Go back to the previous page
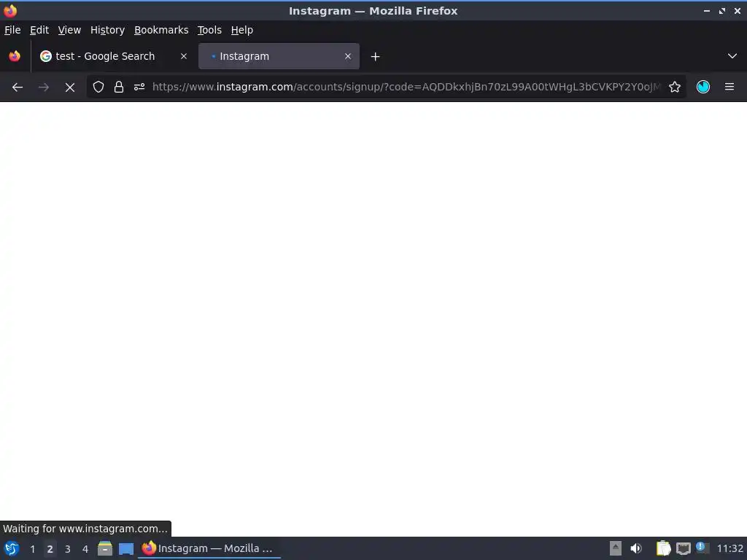 coord(18,87)
